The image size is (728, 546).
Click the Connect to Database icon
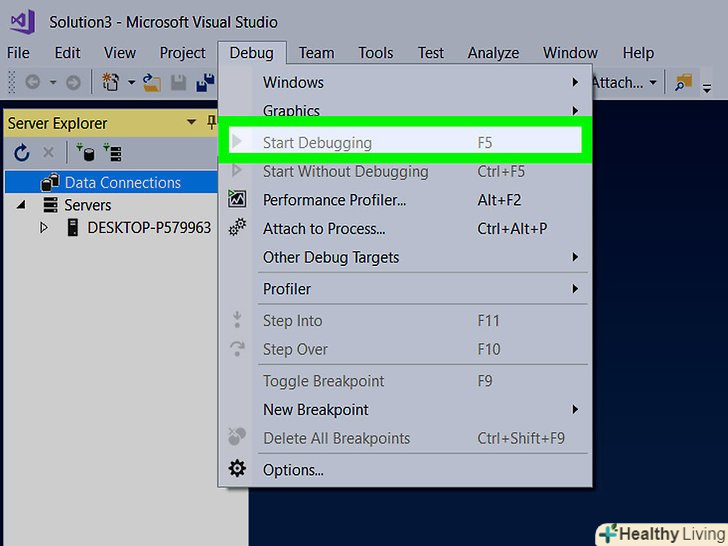pyautogui.click(x=85, y=153)
